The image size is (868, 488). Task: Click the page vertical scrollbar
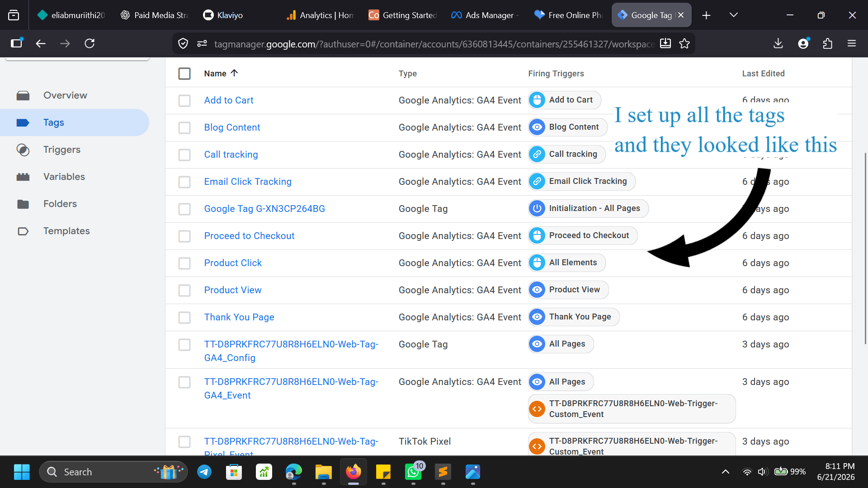[865, 249]
